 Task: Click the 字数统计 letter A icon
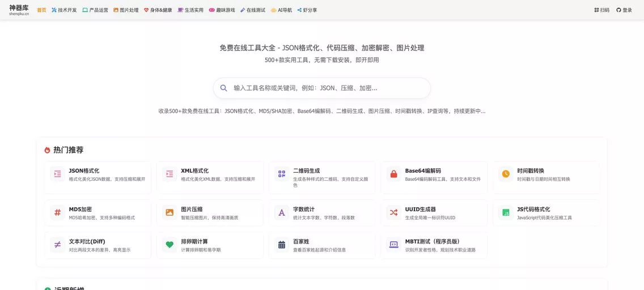(x=282, y=212)
